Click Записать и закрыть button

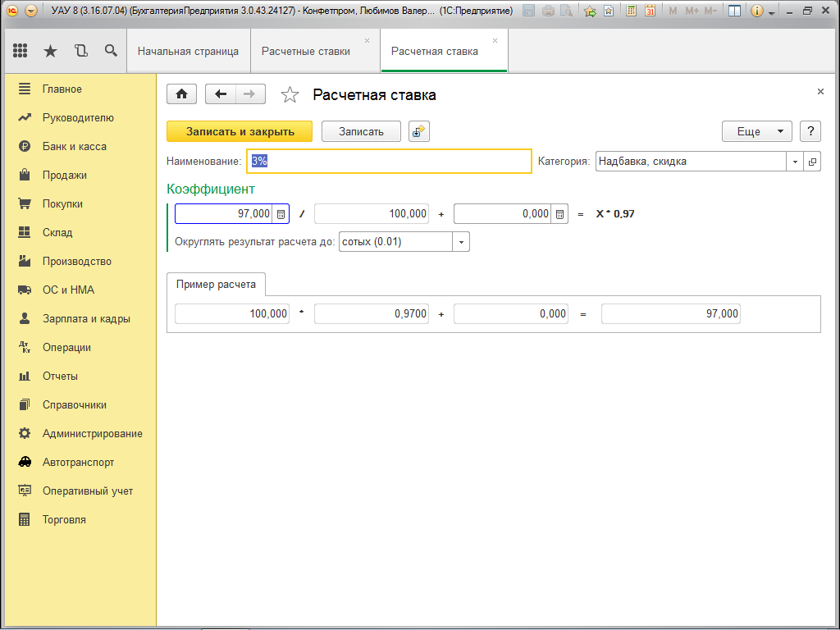click(x=240, y=132)
